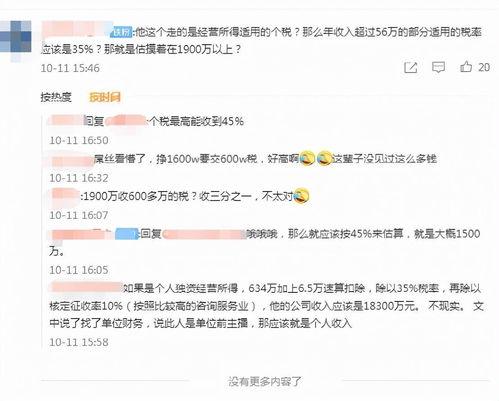Like the comment with thumbs-up icon
499x401 pixels.
click(x=466, y=67)
